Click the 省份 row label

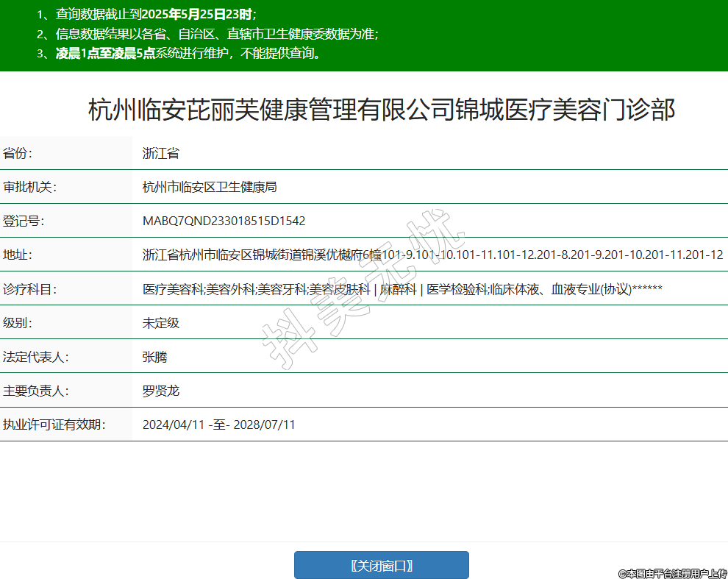(x=18, y=153)
